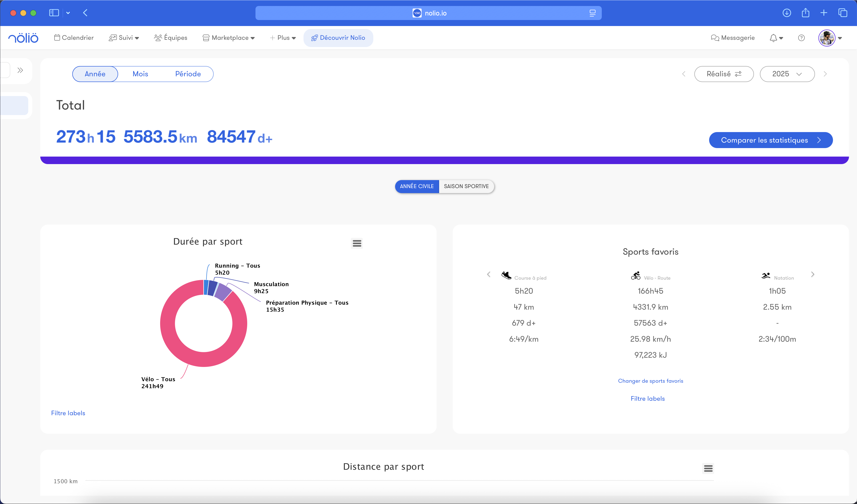Click the help question mark icon
The width and height of the screenshot is (857, 504).
coord(801,38)
